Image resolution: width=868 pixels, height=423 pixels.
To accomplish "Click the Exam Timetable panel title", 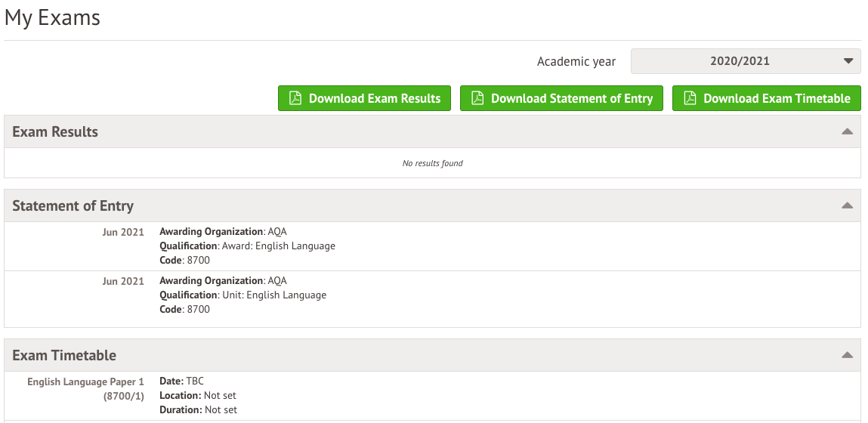I will point(64,355).
